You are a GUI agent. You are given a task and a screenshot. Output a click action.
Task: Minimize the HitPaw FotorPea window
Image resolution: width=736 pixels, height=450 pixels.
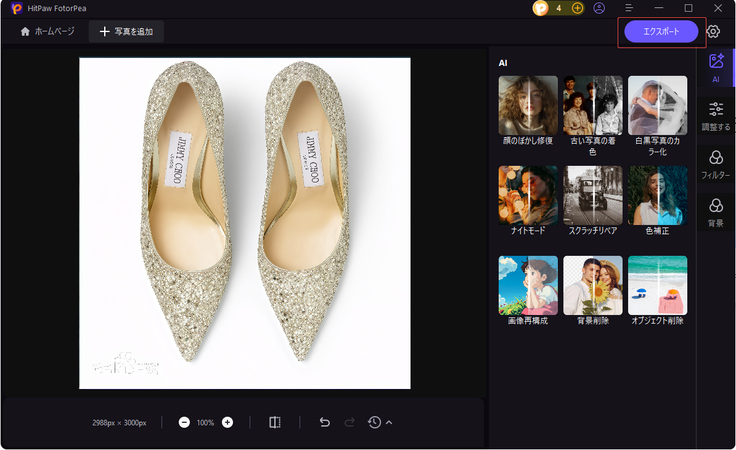click(x=659, y=8)
